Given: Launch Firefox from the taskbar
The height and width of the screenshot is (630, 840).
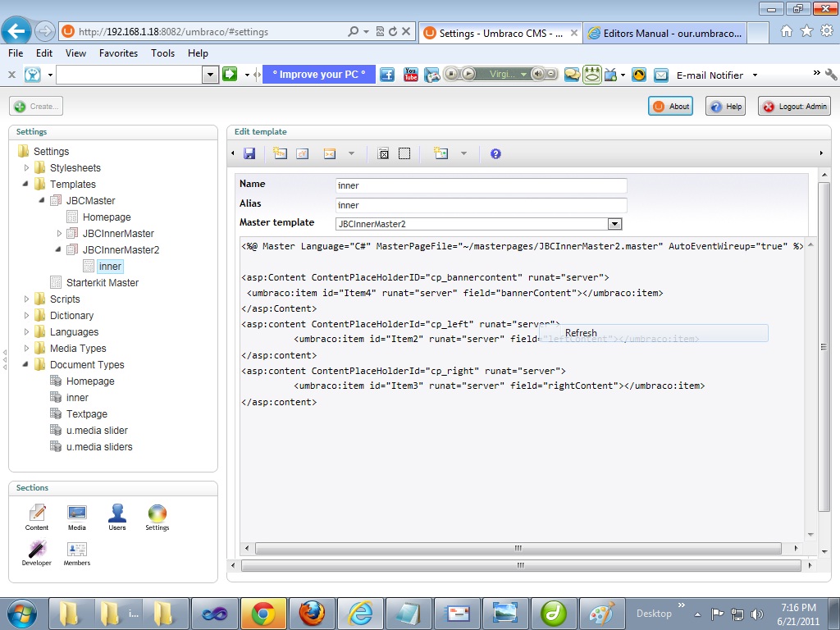Looking at the screenshot, I should [311, 613].
